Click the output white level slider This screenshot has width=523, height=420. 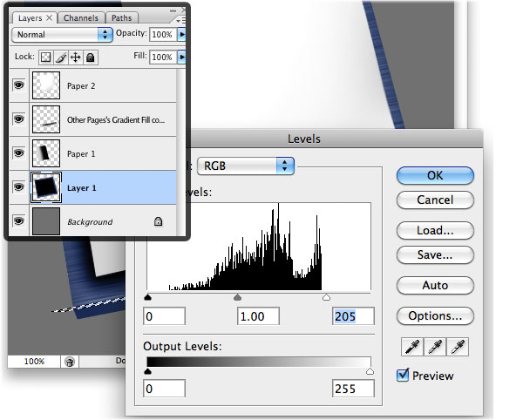(370, 371)
